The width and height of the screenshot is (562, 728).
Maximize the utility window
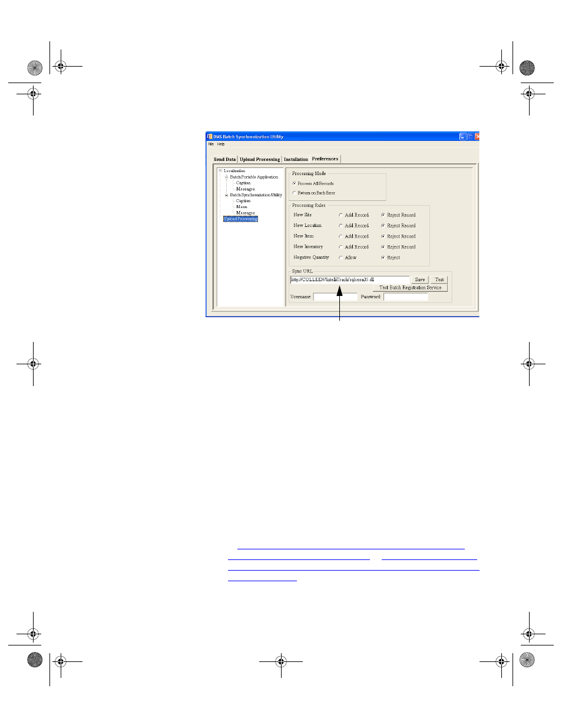pos(471,137)
